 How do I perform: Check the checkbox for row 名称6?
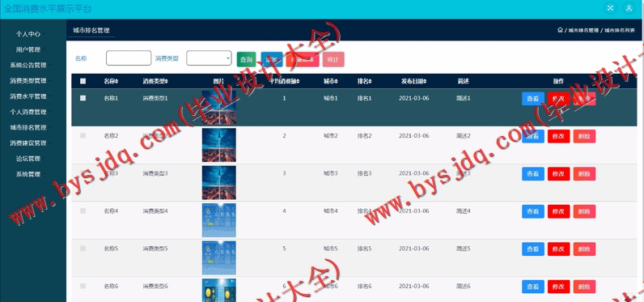pyautogui.click(x=83, y=286)
